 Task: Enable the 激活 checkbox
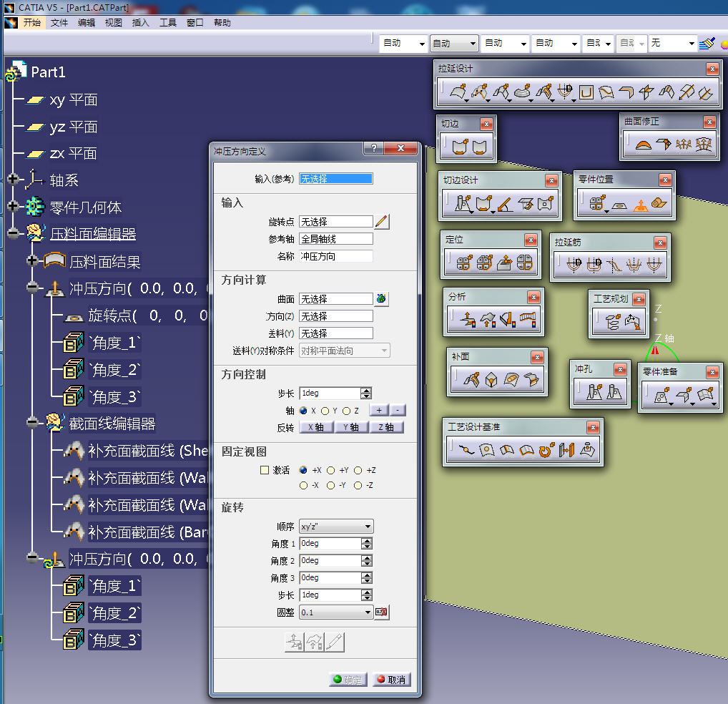point(265,470)
